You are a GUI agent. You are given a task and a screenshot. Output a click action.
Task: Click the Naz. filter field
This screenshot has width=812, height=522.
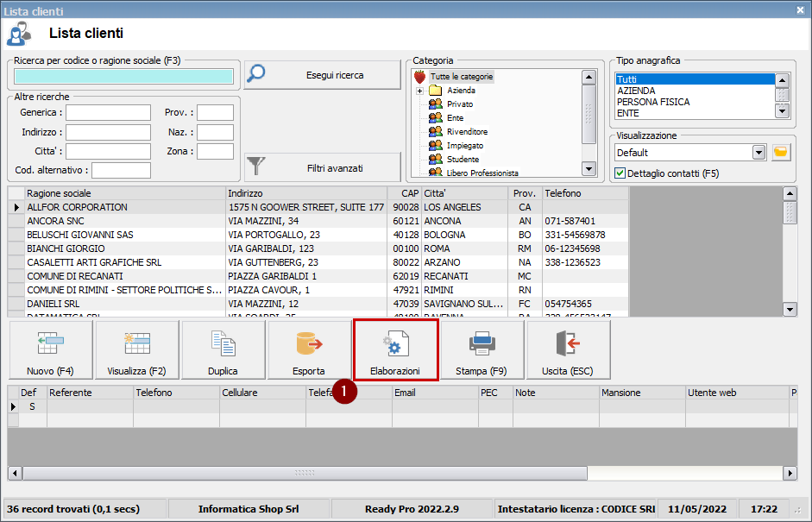[216, 132]
